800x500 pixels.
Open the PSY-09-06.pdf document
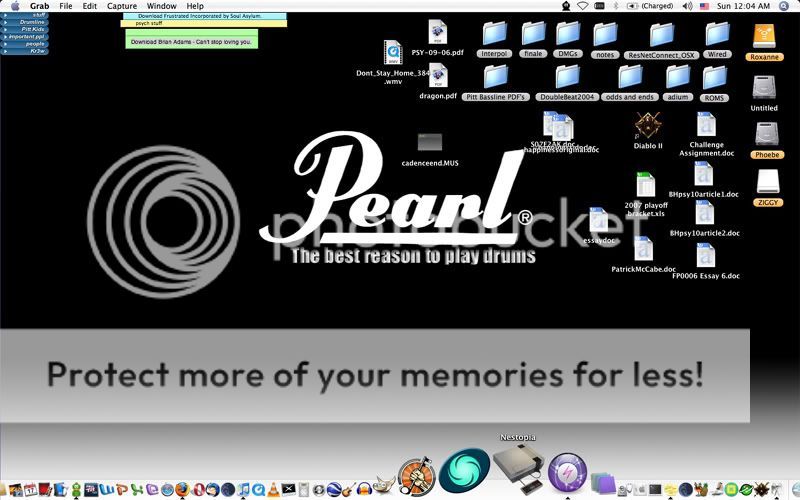tap(437, 32)
